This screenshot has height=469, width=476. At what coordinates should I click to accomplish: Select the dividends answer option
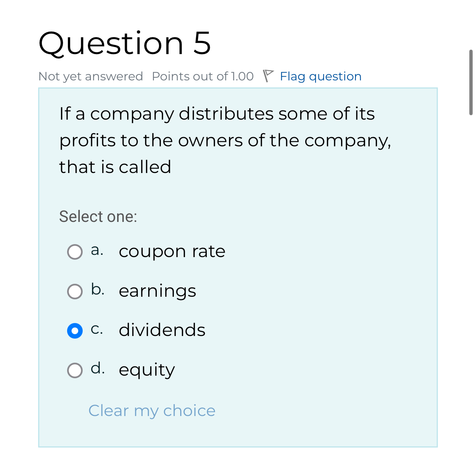[75, 331]
